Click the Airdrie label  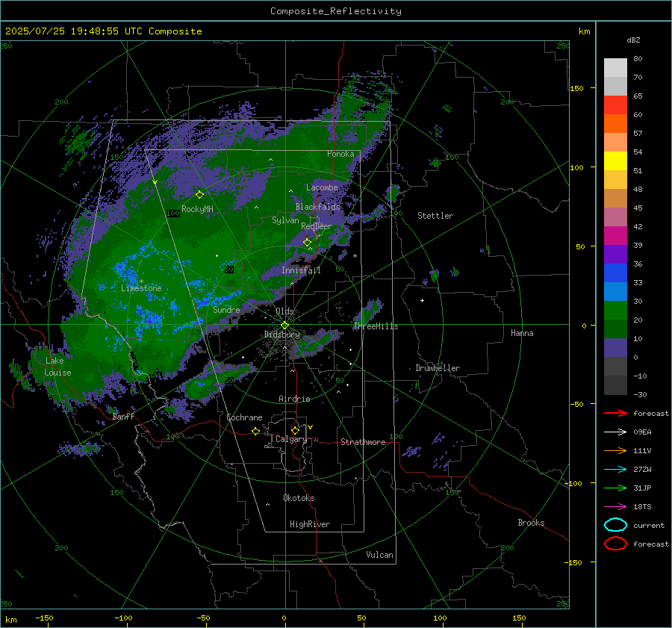point(294,399)
